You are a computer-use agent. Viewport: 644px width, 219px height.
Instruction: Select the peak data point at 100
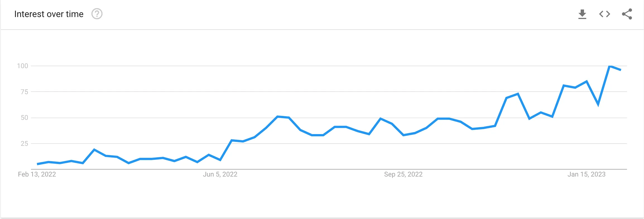pos(609,66)
